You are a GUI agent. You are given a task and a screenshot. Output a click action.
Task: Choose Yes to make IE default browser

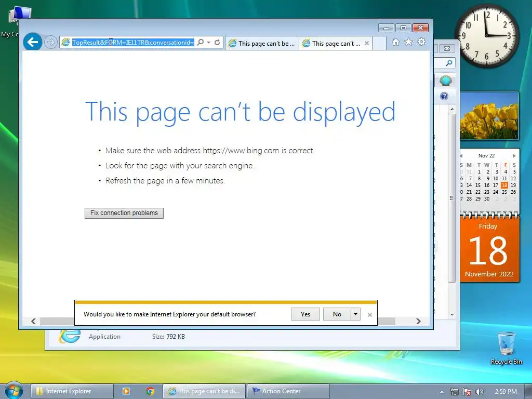tap(305, 314)
